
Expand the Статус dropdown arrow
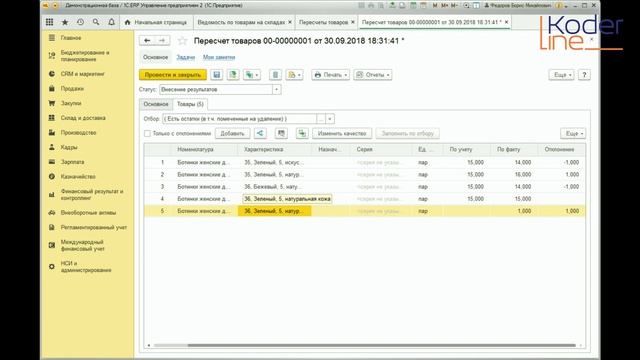tap(277, 89)
